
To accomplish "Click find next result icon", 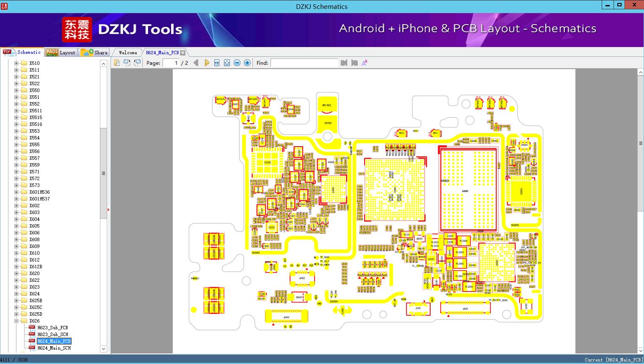I will 354,63.
